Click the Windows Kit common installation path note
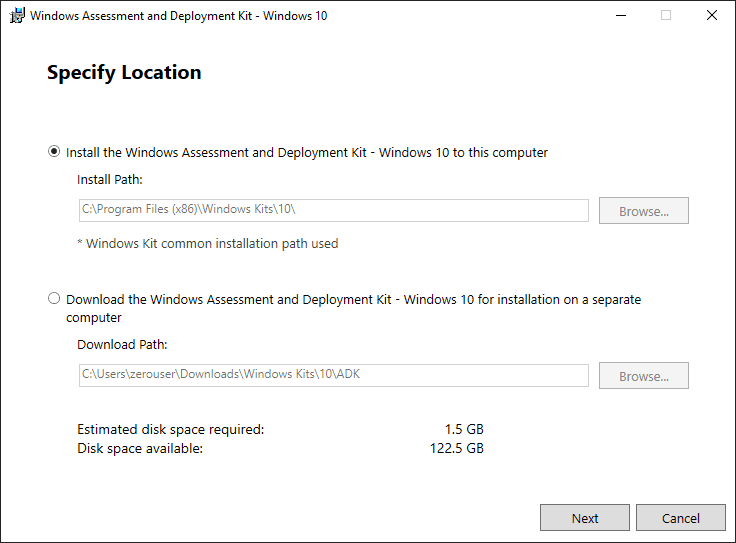This screenshot has height=543, width=736. click(208, 243)
